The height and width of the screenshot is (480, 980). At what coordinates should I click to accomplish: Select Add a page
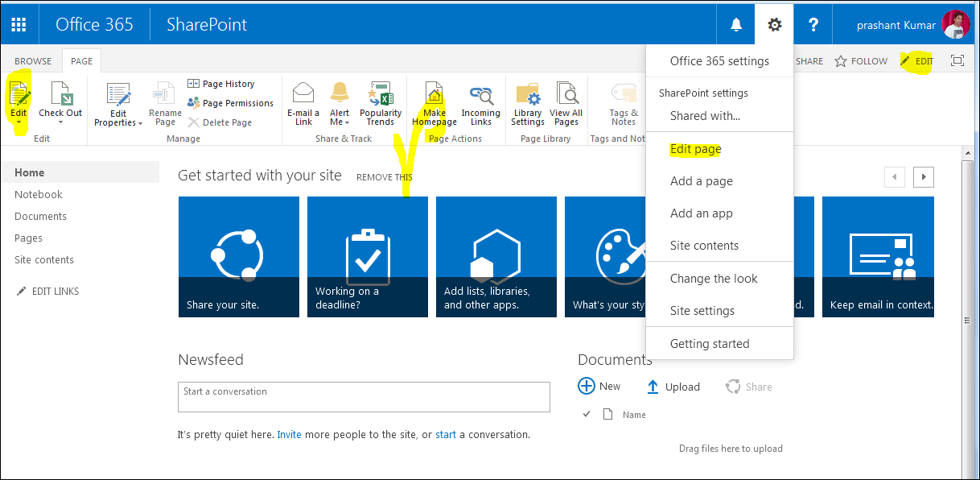pyautogui.click(x=701, y=181)
